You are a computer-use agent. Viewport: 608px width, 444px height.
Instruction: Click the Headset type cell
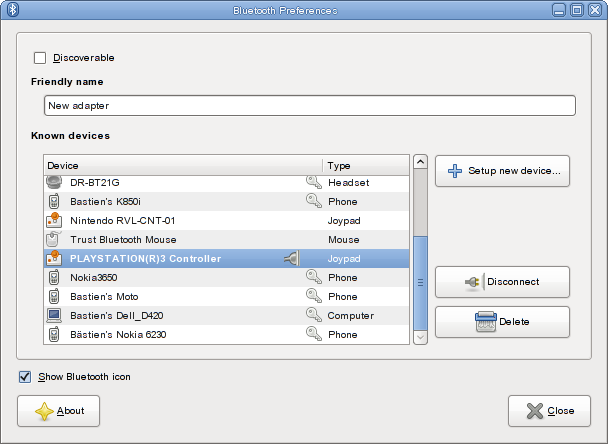coord(349,183)
